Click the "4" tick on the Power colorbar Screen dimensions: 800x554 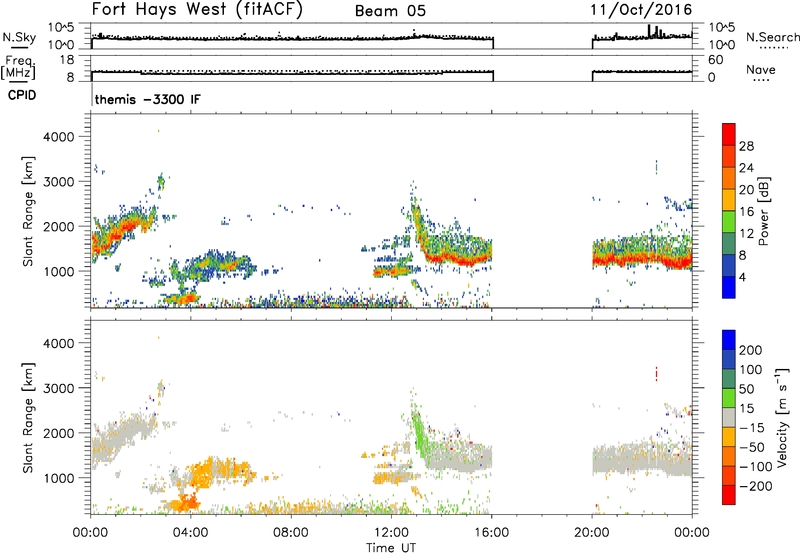[742, 277]
